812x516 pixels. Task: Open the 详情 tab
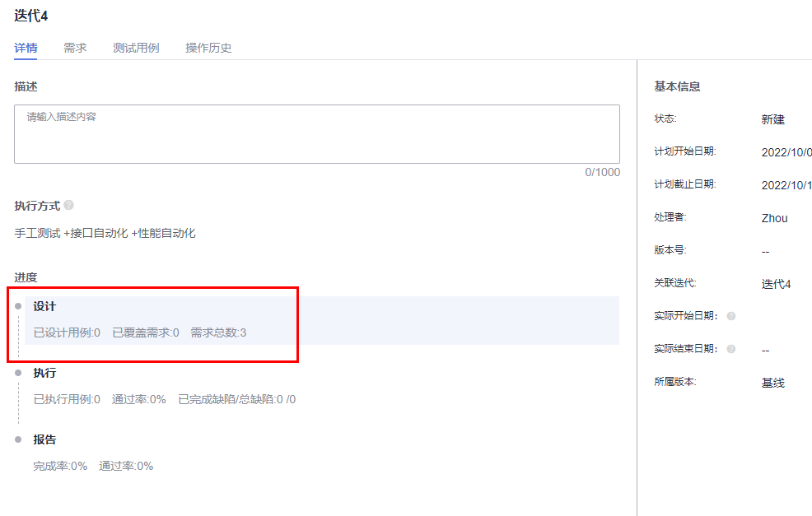click(26, 48)
